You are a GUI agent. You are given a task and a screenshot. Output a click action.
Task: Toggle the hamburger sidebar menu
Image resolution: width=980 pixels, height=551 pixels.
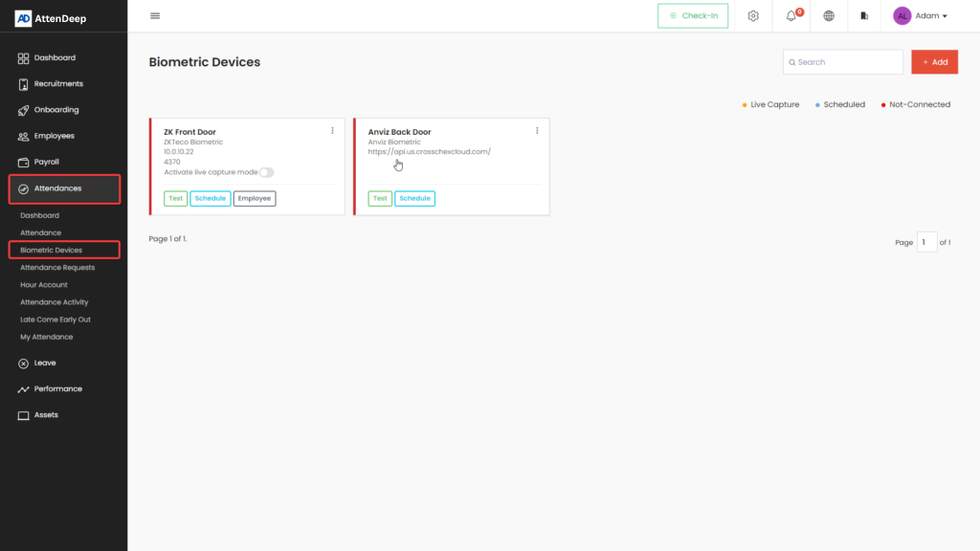tap(155, 16)
